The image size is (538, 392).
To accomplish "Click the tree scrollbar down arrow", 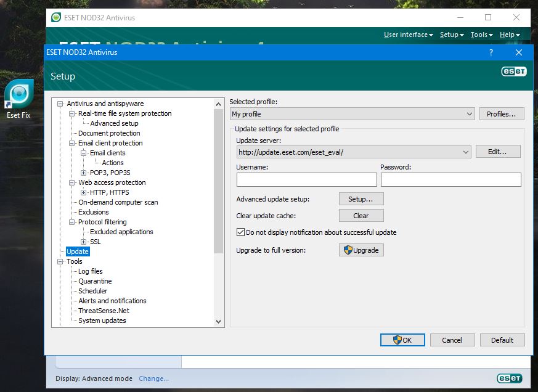I will pyautogui.click(x=219, y=321).
